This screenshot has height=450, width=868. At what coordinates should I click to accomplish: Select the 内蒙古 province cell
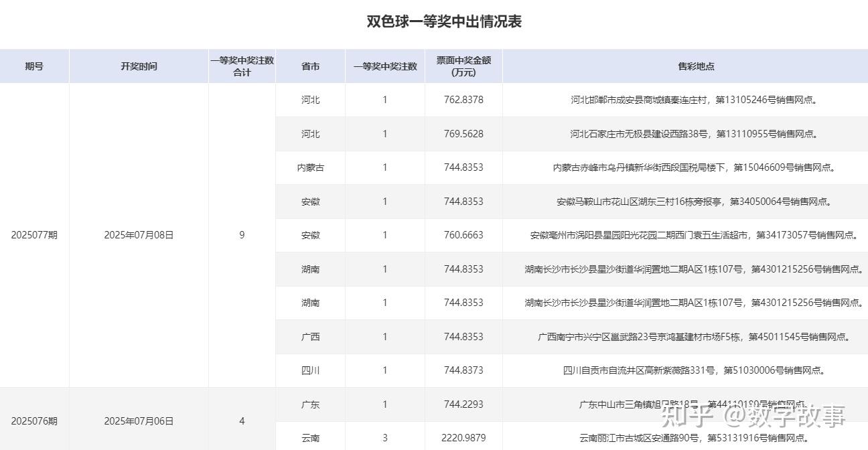pyautogui.click(x=310, y=167)
